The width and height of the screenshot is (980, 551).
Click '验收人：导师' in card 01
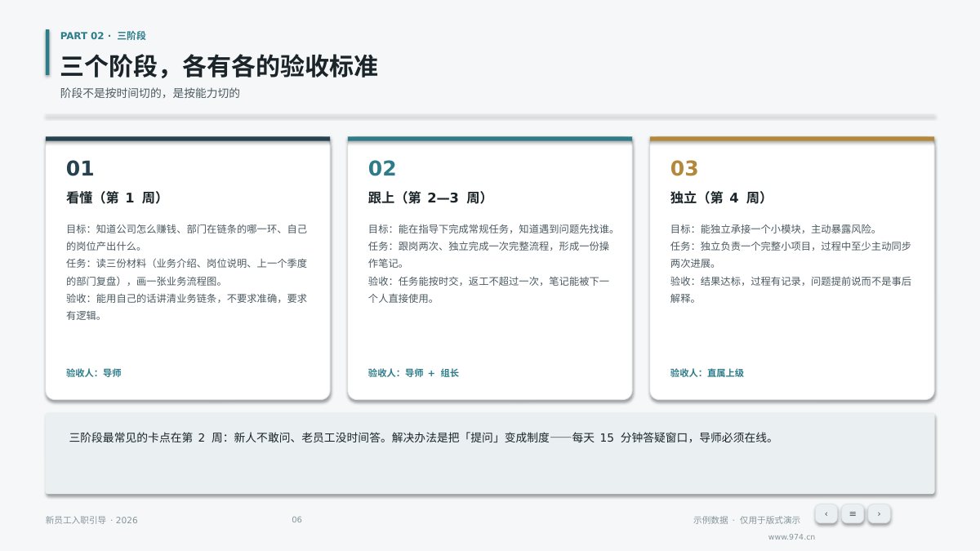[x=94, y=373]
